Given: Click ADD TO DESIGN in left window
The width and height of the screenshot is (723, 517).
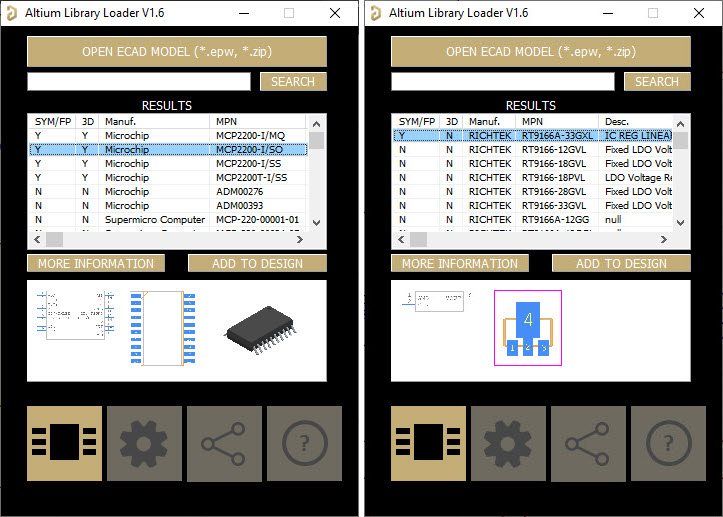Looking at the screenshot, I should (257, 264).
